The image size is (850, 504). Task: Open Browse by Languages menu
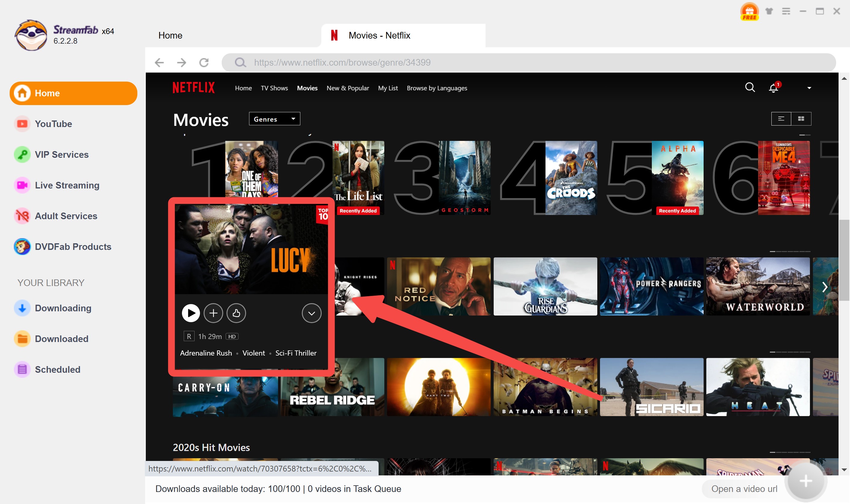click(437, 88)
